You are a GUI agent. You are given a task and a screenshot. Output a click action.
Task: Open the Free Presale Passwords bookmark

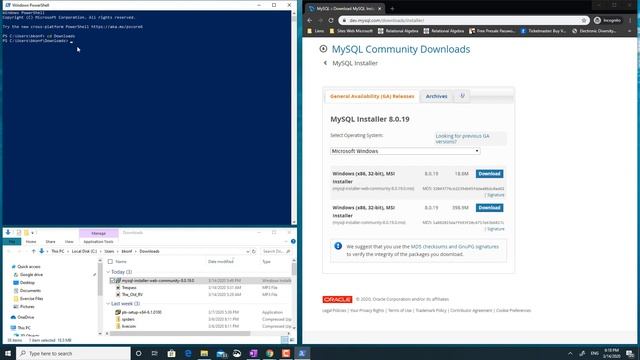[x=492, y=31]
